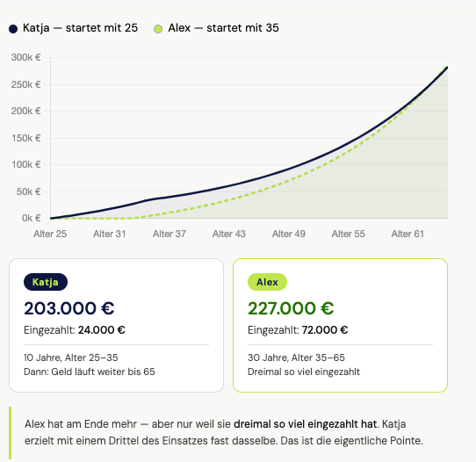Click the dark navy Katja legend dot
This screenshot has width=476, height=462.
point(13,29)
